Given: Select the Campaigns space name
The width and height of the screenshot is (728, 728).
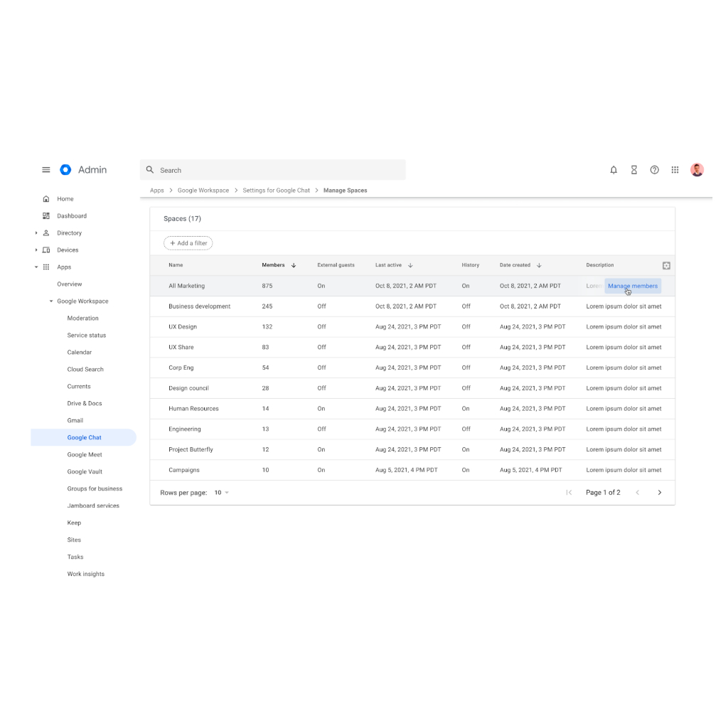Looking at the screenshot, I should tap(184, 470).
